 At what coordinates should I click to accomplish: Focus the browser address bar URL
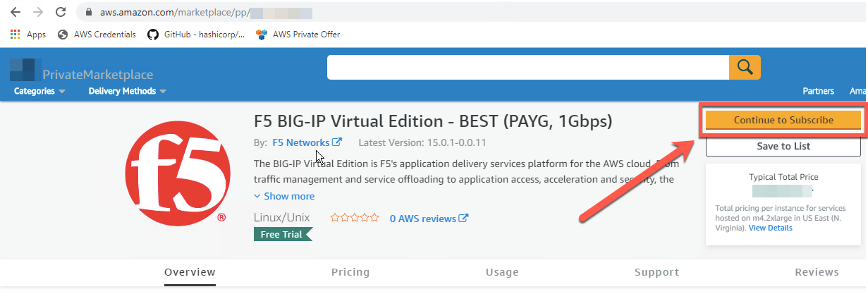point(204,13)
